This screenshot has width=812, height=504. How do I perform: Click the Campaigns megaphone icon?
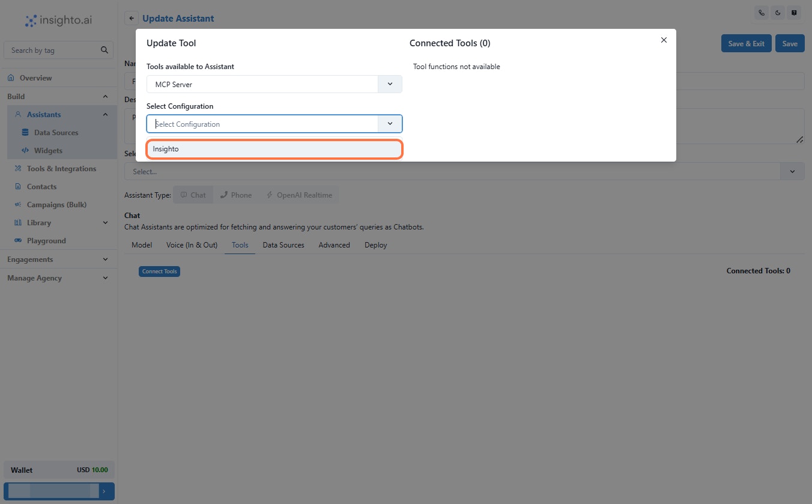pos(18,205)
